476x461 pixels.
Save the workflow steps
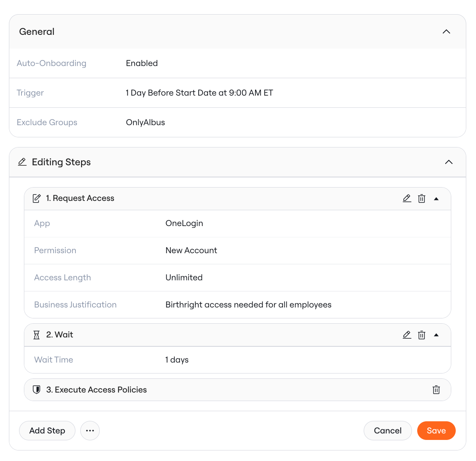(x=436, y=430)
